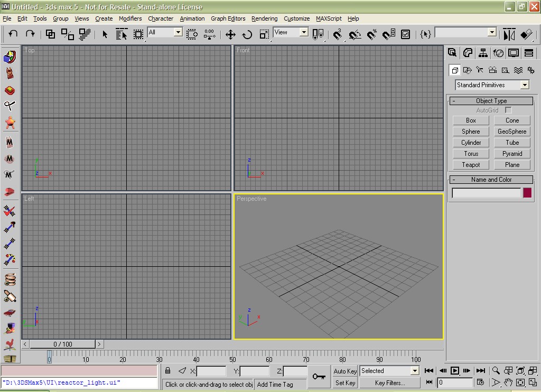Open the File menu

coord(7,18)
